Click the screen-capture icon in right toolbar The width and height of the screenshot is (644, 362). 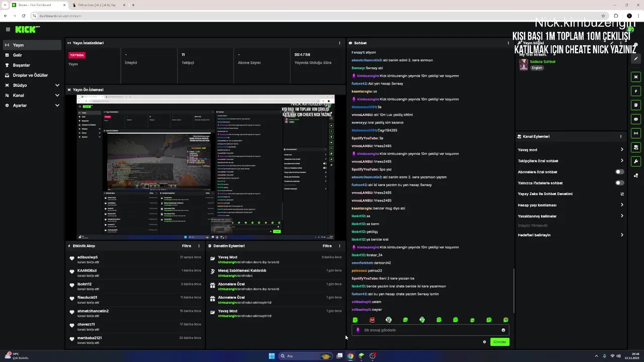(x=636, y=77)
